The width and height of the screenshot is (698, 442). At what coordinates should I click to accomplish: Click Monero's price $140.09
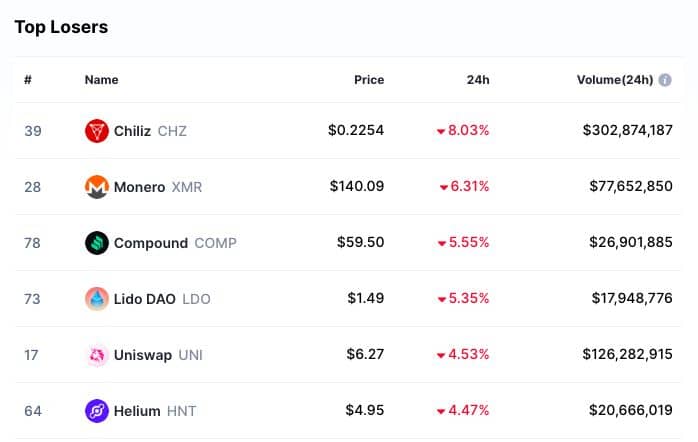(357, 186)
